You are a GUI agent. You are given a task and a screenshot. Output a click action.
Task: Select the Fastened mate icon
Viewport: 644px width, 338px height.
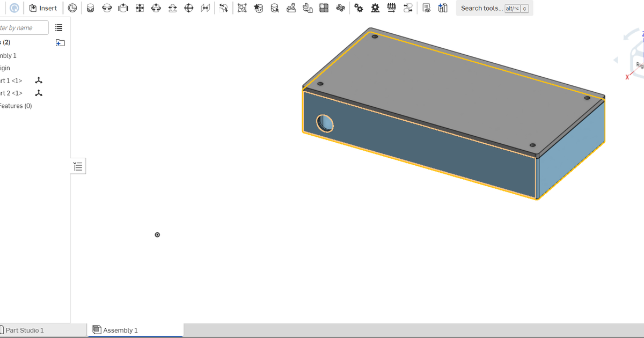click(90, 8)
